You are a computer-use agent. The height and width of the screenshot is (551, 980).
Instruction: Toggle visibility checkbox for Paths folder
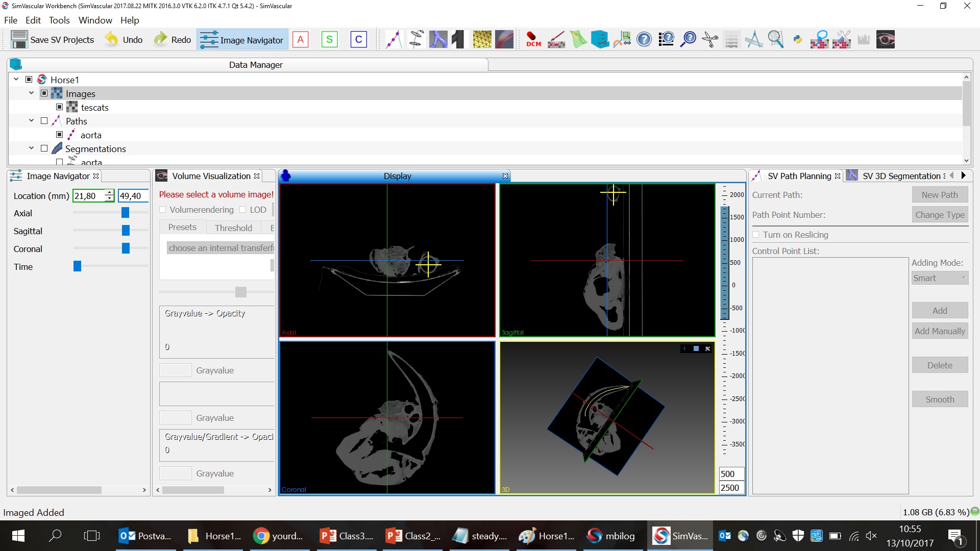pyautogui.click(x=44, y=121)
